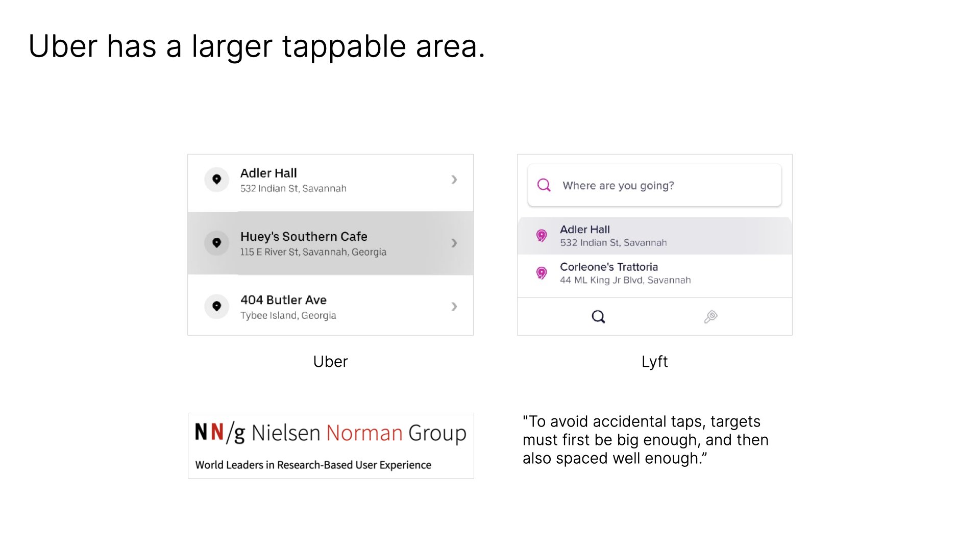Viewport: 980px width, 551px height.
Task: Choose Corleone's Trattoria destination name in Lyft
Action: (609, 267)
